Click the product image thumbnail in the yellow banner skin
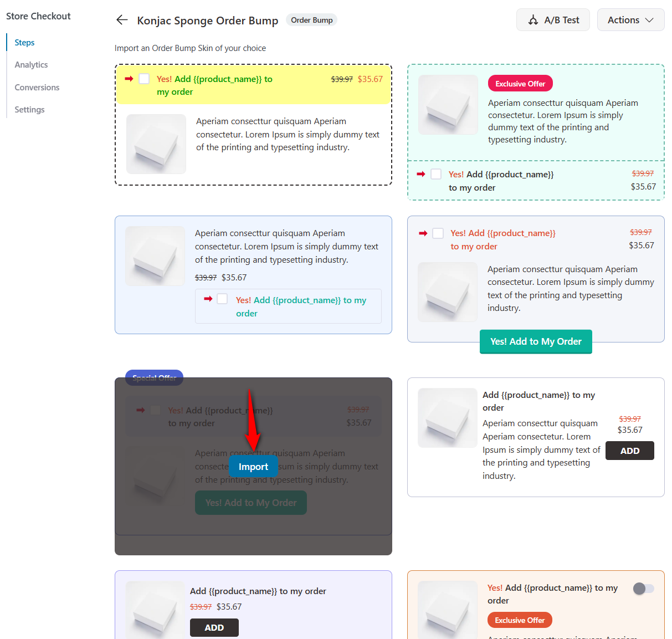The image size is (672, 639). [156, 144]
